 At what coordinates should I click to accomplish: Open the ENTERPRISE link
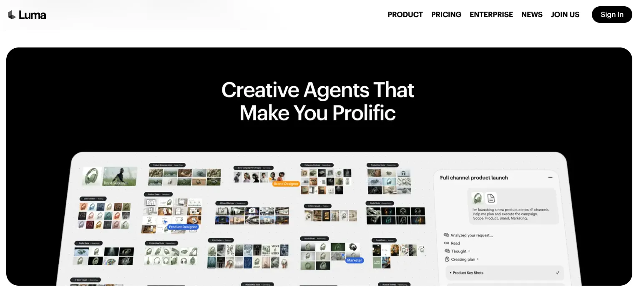click(x=491, y=15)
